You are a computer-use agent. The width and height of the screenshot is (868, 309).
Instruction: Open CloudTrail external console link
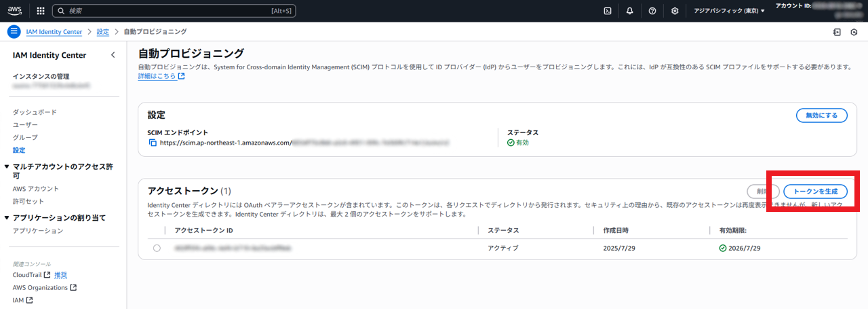coord(31,275)
